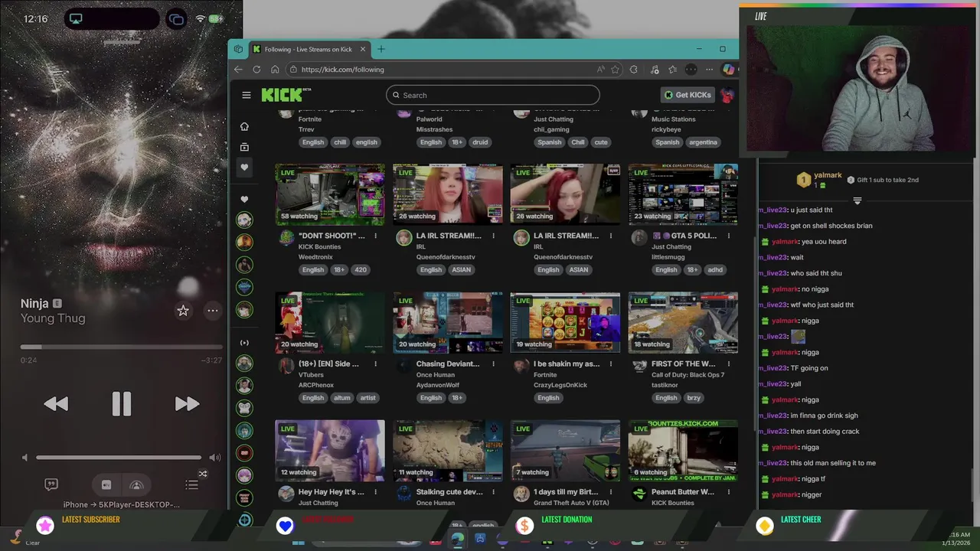The image size is (980, 551).
Task: Click the tab actions icon left of Kick tab
Action: click(238, 49)
